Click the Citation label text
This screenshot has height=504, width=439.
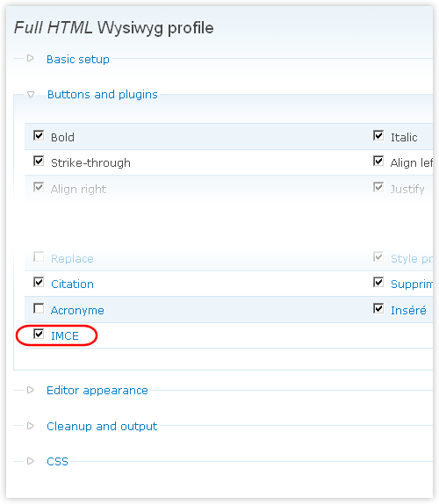(72, 284)
